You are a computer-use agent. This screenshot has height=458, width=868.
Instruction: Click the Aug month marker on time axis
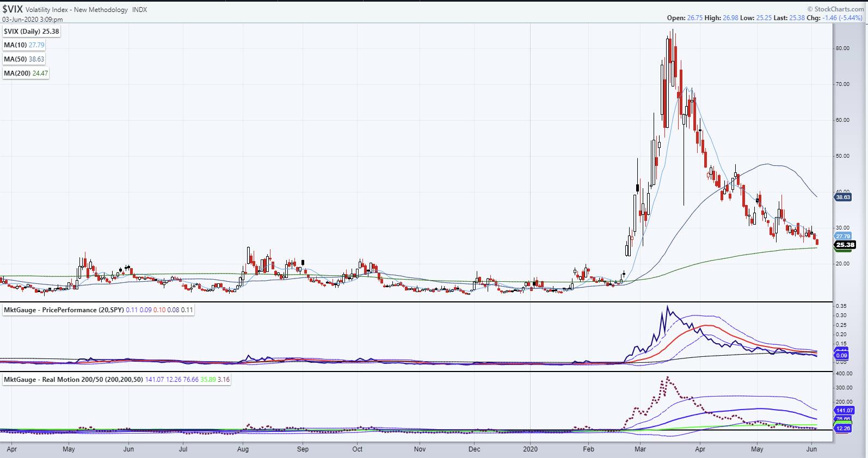[243, 449]
